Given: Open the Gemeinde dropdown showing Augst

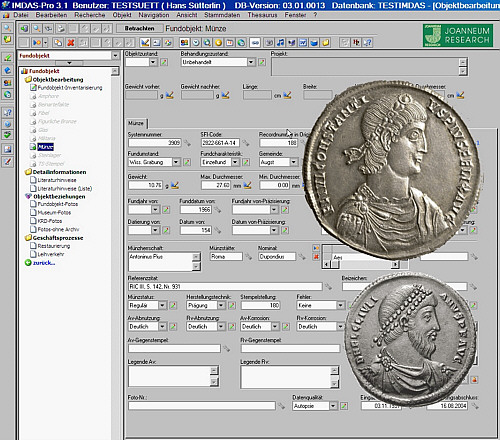Looking at the screenshot, I should [293, 162].
